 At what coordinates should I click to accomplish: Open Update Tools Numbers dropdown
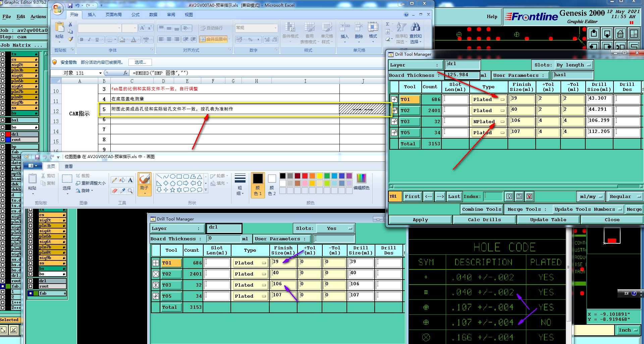588,209
